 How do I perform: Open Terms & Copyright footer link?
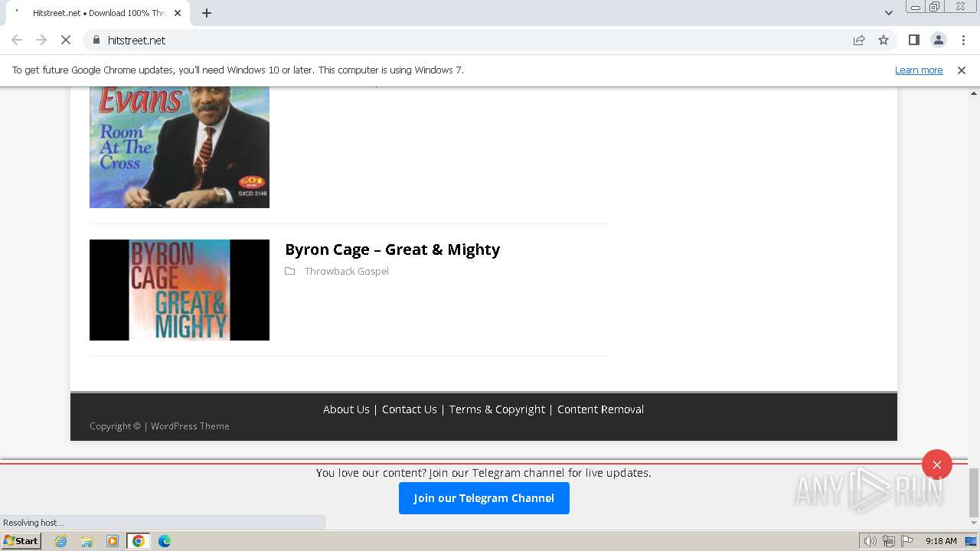[497, 409]
